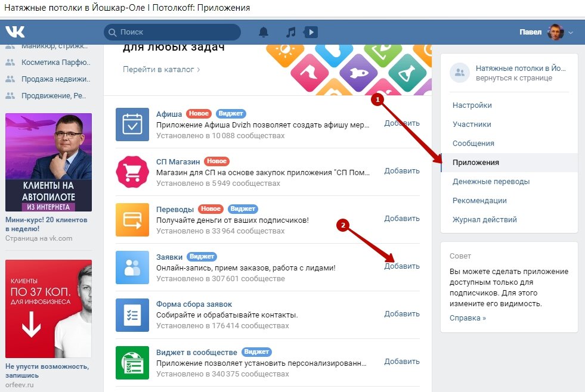Open the Заявки title link
The image size is (585, 392).
coord(169,257)
